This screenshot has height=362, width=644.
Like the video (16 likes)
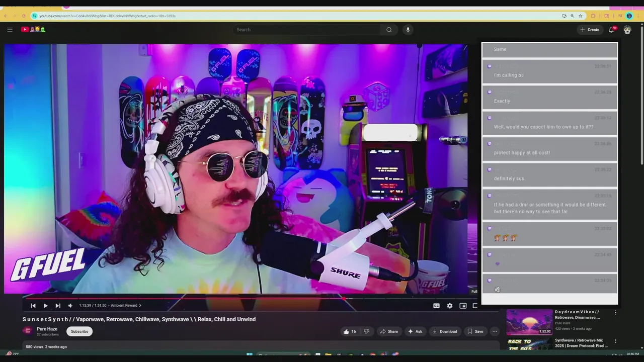[x=350, y=331]
